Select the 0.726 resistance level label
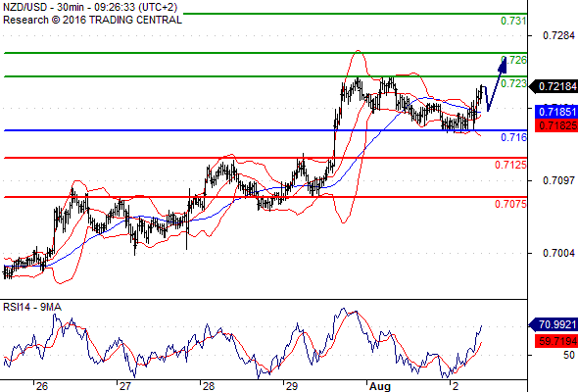Screen dimensions: 578x392 [513, 60]
